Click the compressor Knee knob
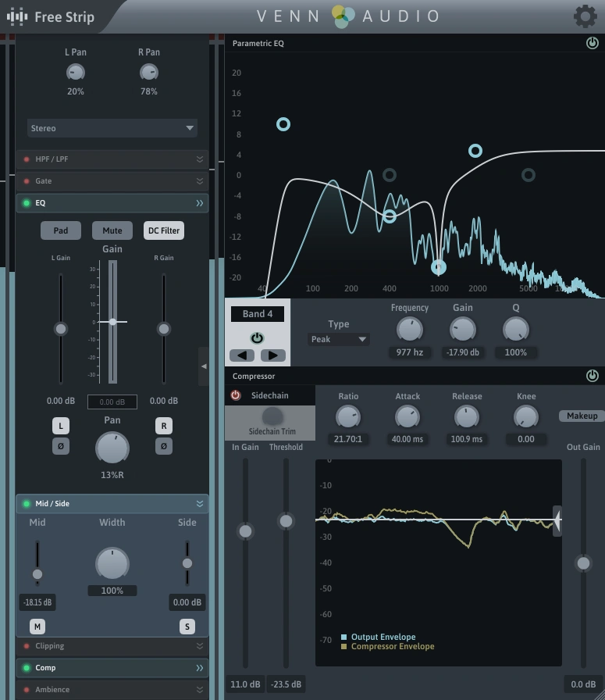 tap(526, 417)
